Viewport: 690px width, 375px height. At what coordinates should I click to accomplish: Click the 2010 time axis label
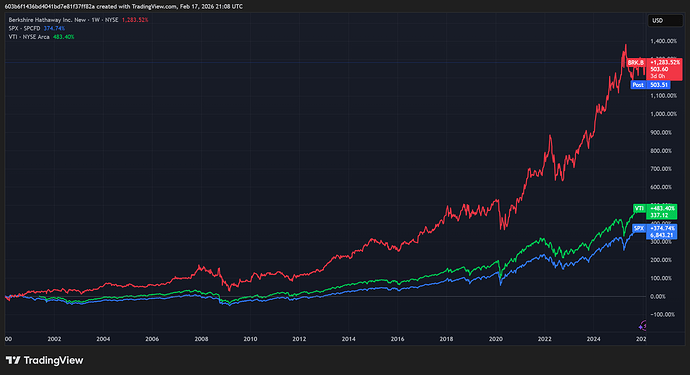point(250,339)
